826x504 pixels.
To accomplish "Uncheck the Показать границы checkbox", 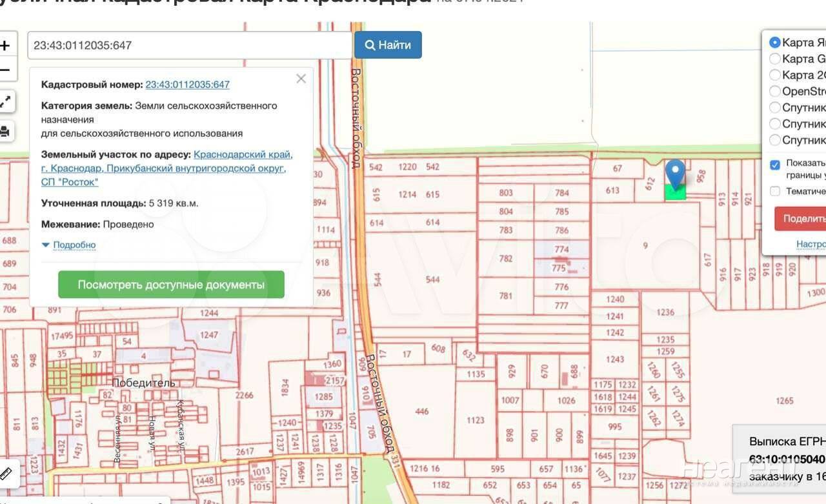I will tap(775, 165).
